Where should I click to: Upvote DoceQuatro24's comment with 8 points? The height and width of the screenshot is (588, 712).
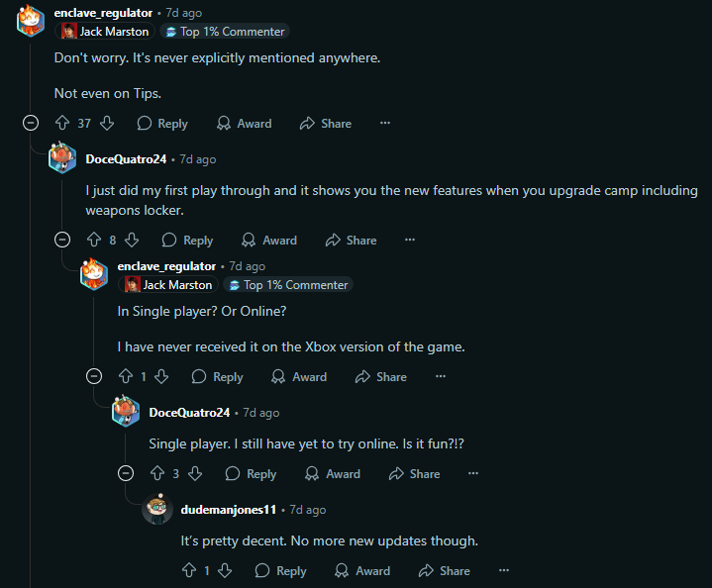[x=94, y=241]
